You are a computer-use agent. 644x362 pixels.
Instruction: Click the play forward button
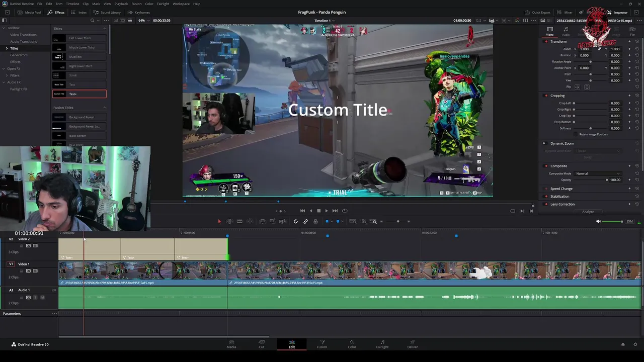click(327, 211)
